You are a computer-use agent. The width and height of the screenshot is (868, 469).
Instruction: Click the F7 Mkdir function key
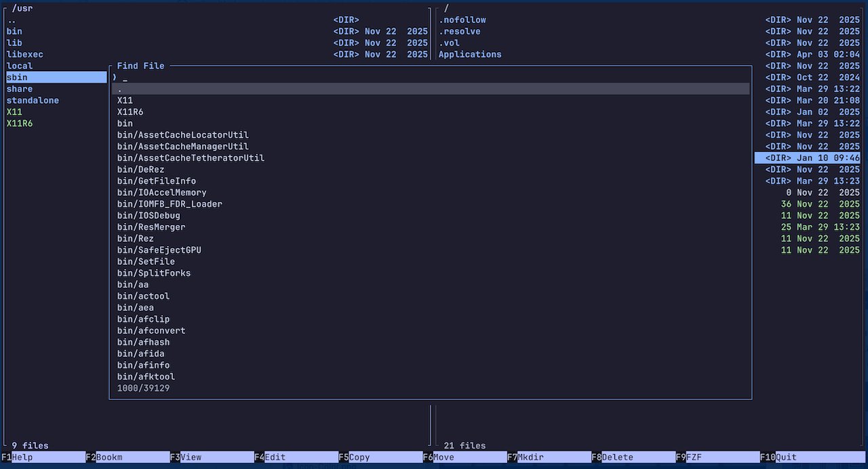(549, 457)
